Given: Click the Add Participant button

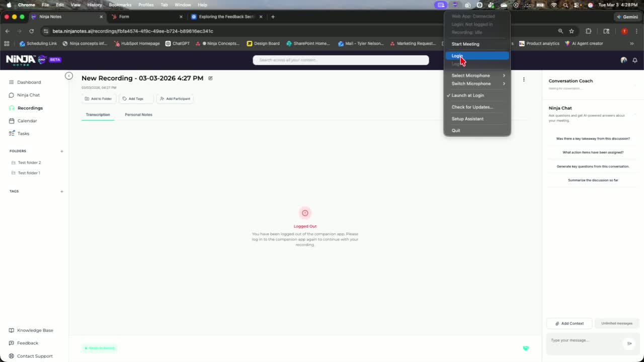Looking at the screenshot, I should click(x=175, y=99).
